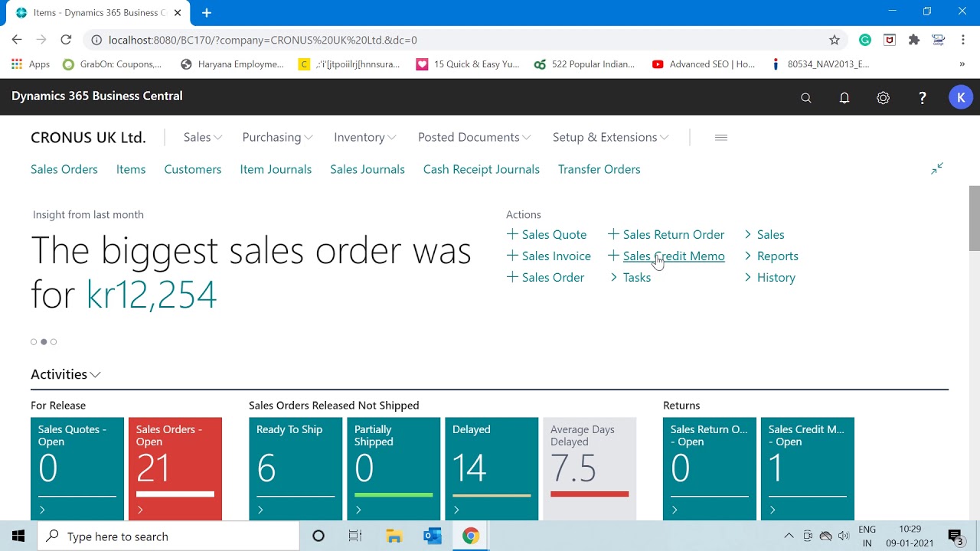Viewport: 980px width, 551px height.
Task: Click the plus icon beside Sales Quote
Action: click(x=512, y=234)
